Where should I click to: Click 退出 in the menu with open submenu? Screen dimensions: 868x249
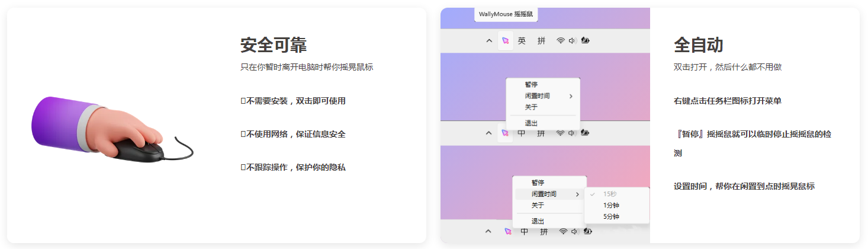538,221
